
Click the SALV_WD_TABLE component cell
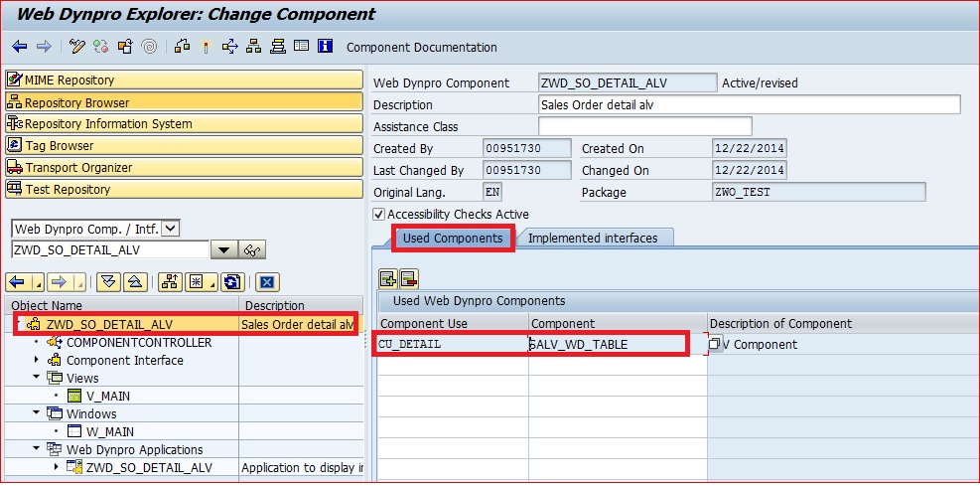(618, 345)
